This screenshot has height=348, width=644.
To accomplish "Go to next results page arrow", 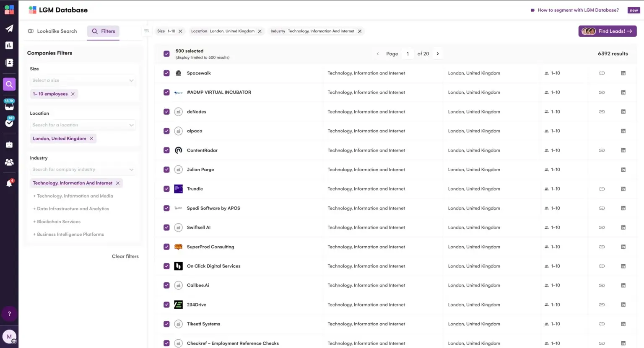I will [x=438, y=54].
